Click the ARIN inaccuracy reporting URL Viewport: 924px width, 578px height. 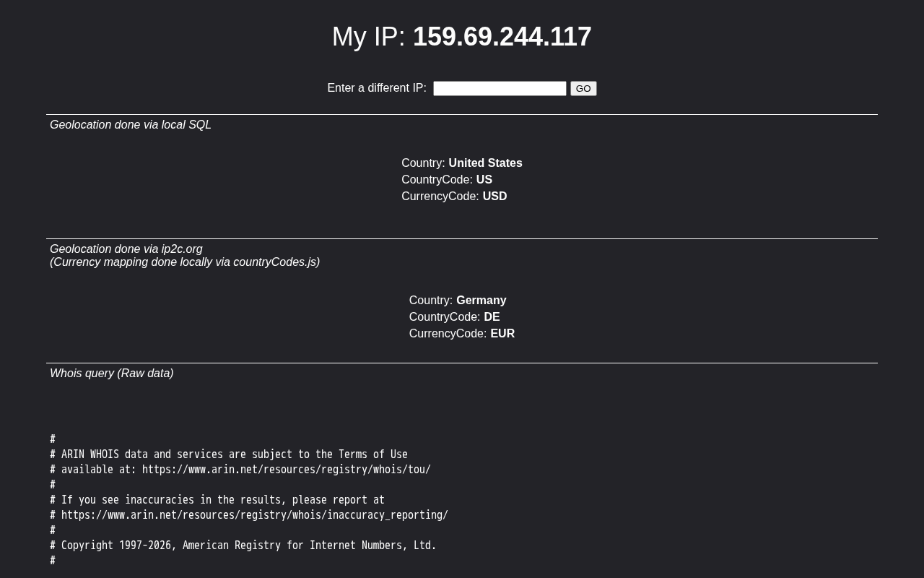click(x=254, y=515)
